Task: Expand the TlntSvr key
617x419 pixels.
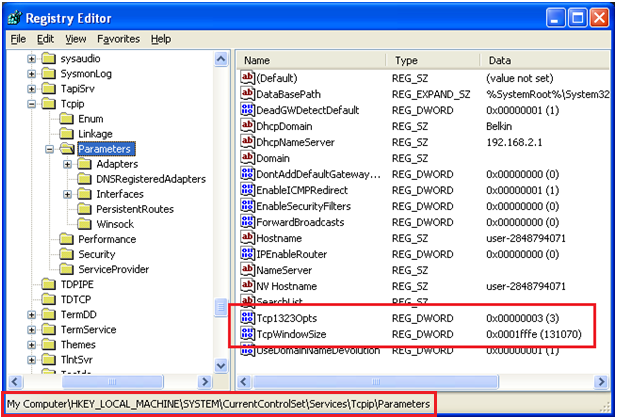Action: point(31,360)
